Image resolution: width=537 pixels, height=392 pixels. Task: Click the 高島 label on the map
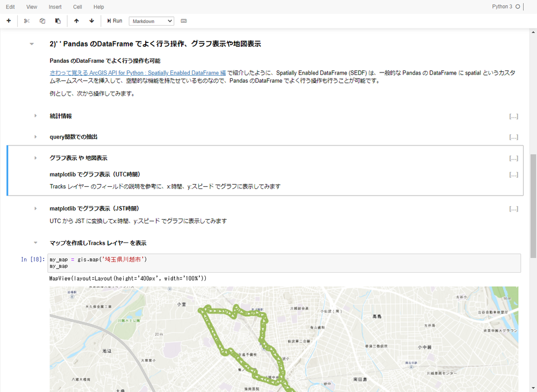click(377, 316)
